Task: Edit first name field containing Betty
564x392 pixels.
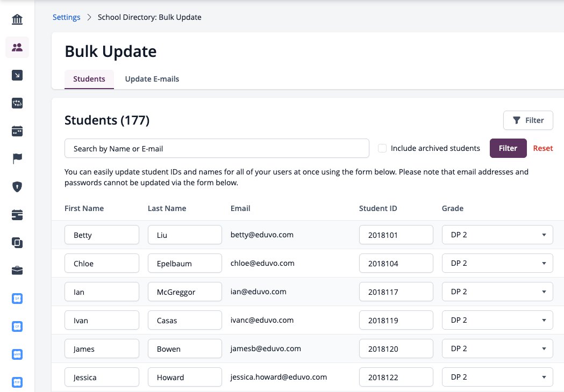Action: 102,235
